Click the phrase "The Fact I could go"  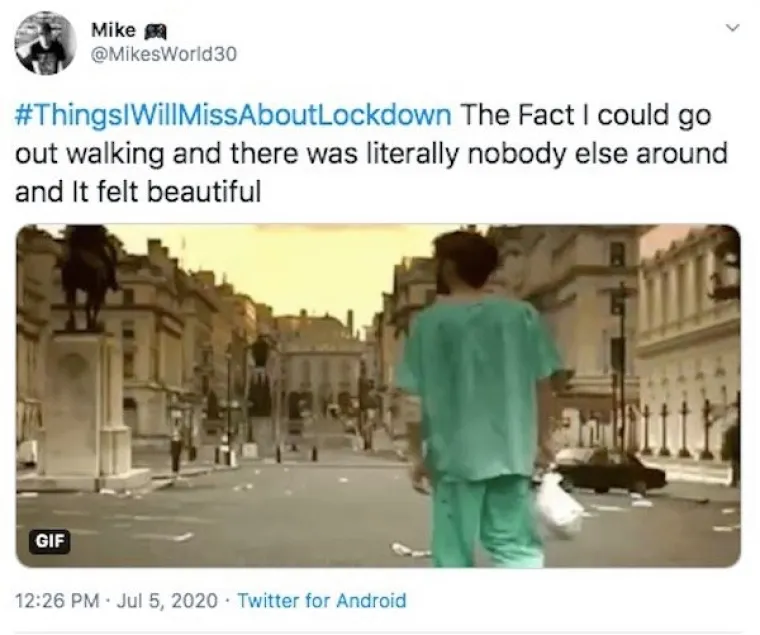[x=586, y=115]
